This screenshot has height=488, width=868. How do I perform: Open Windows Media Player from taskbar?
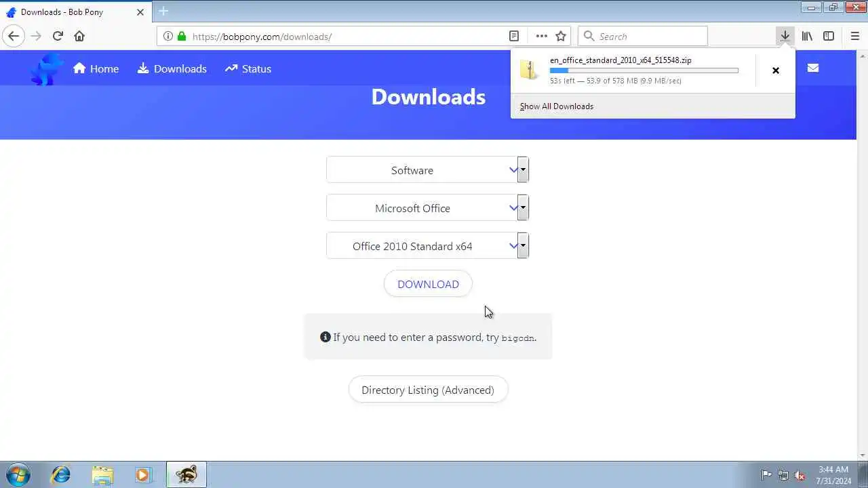[143, 474]
